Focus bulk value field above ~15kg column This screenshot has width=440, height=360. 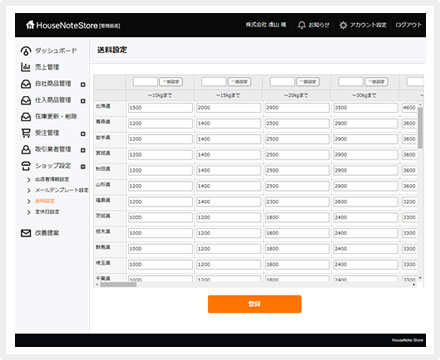pyautogui.click(x=214, y=82)
